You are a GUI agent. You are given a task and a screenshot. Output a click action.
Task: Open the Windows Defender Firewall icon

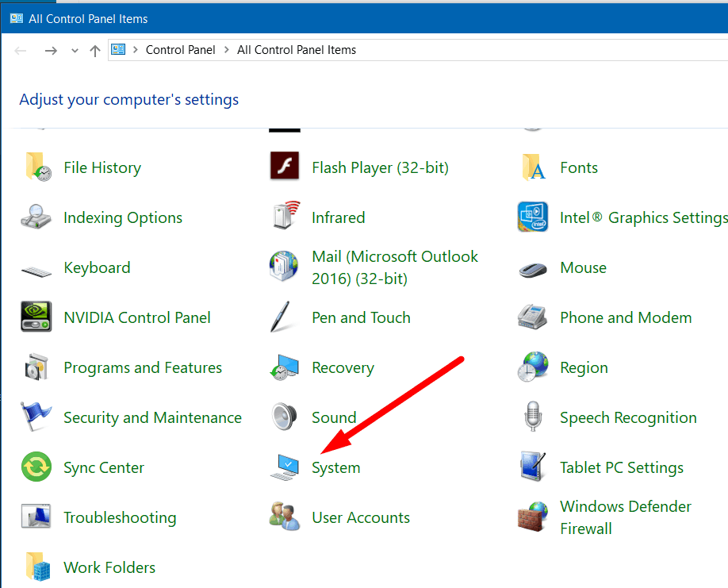(533, 517)
